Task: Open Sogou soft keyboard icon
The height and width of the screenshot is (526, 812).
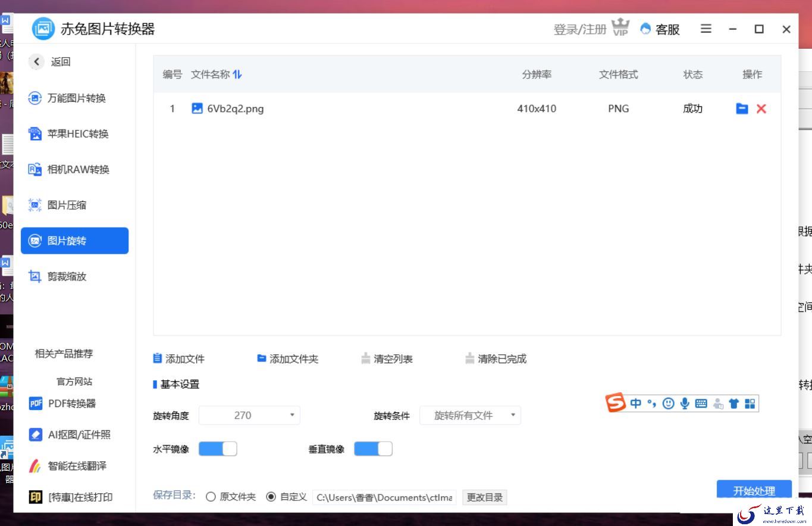Action: click(701, 404)
